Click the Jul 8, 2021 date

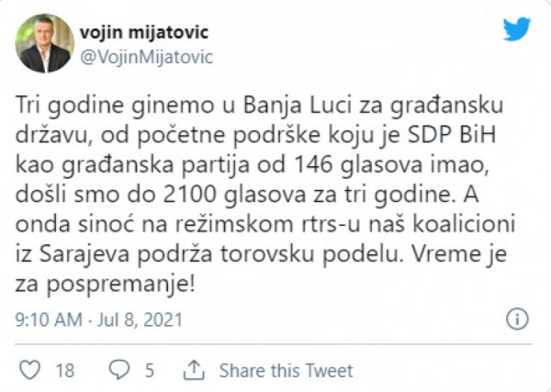[x=143, y=321]
